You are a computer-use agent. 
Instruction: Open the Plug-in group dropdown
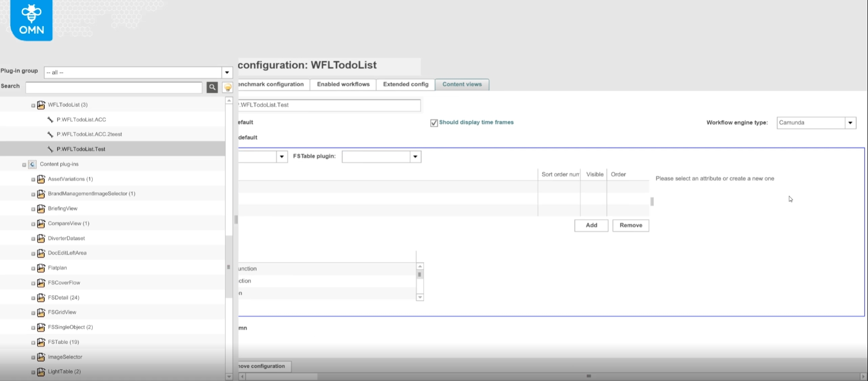[x=227, y=72]
